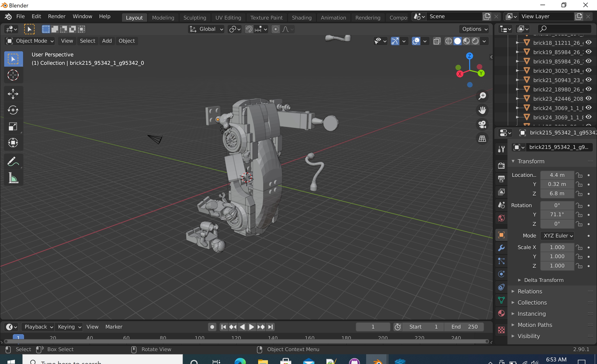Select the Rotate tool
The height and width of the screenshot is (364, 597).
pos(13,110)
